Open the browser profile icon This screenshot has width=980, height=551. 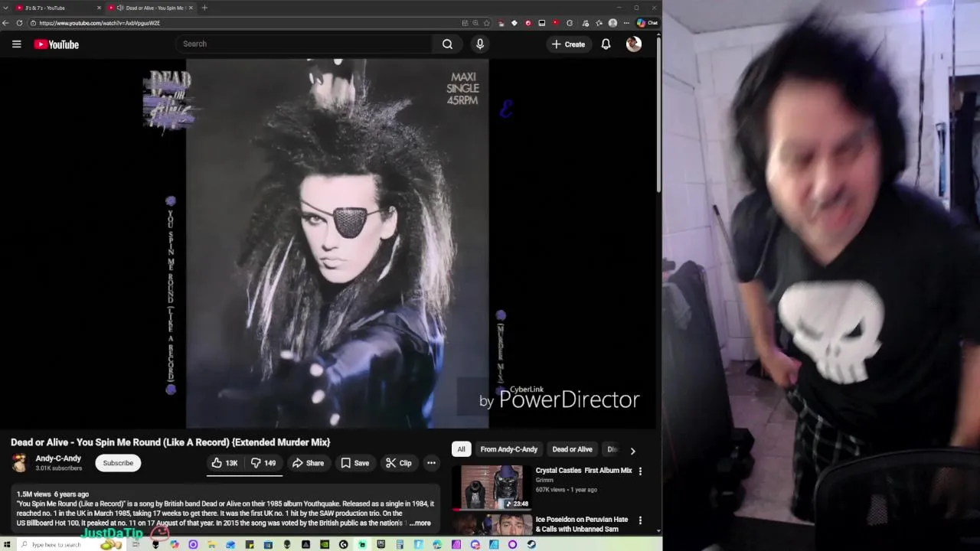tap(612, 23)
